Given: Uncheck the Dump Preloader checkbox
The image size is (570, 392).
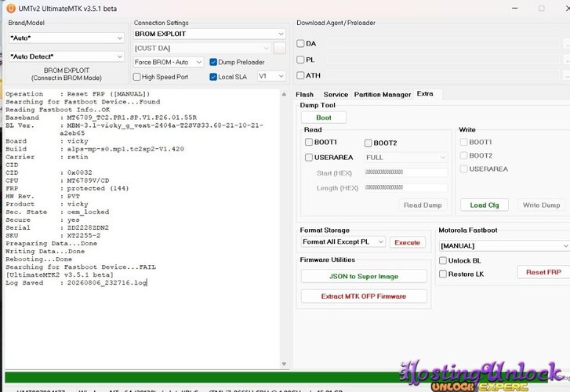Looking at the screenshot, I should click(x=213, y=62).
